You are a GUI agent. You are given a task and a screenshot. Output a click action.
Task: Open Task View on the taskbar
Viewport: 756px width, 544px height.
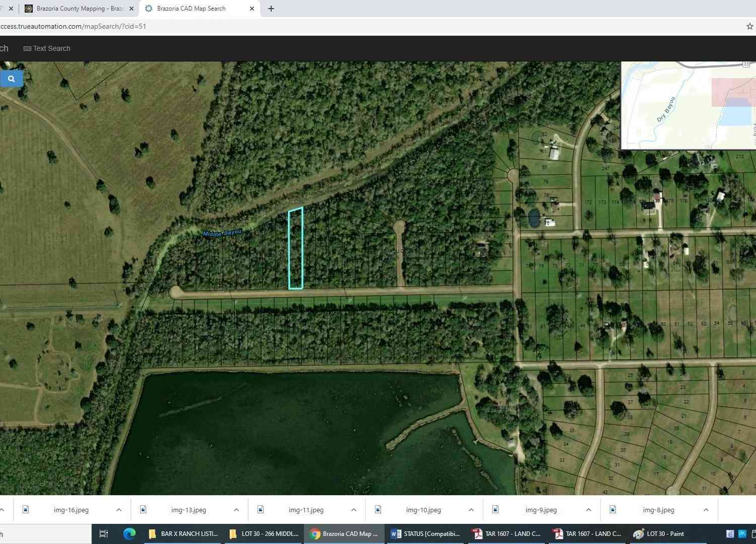tap(104, 534)
